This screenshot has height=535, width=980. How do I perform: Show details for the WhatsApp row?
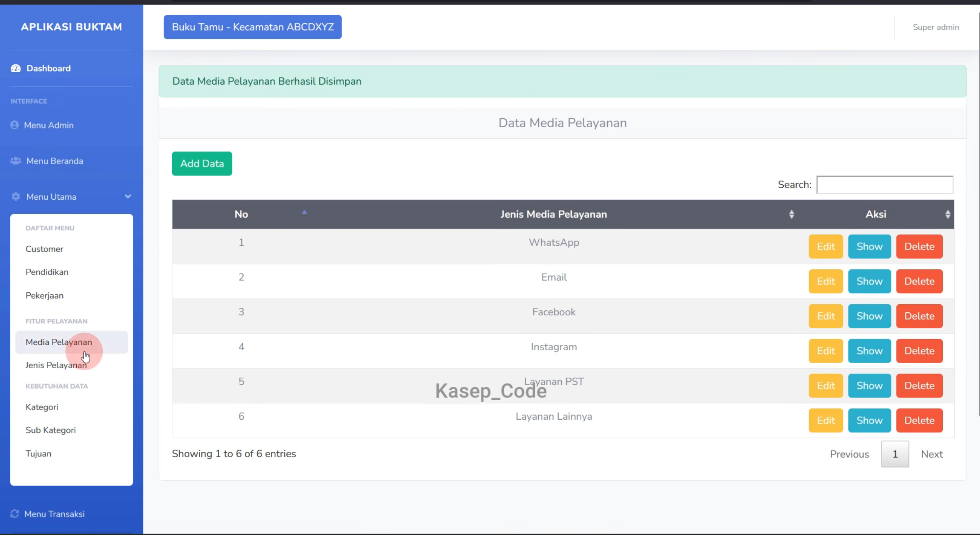(870, 246)
